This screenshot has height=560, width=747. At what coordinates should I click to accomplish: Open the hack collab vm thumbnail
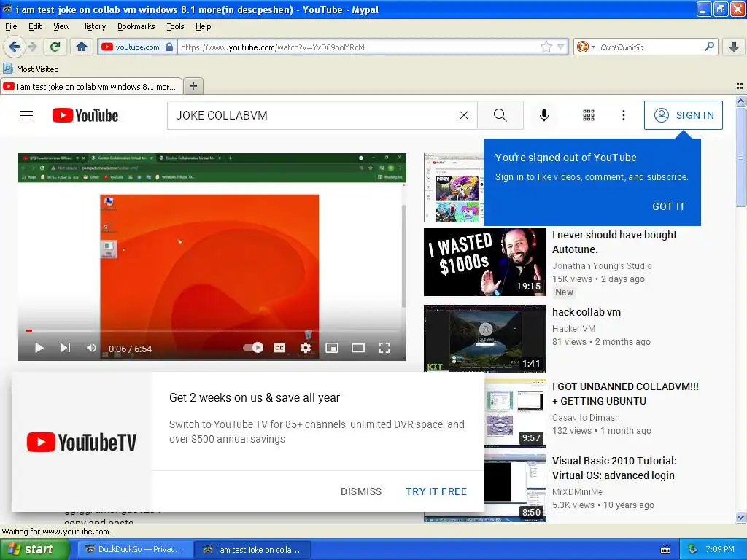pyautogui.click(x=485, y=338)
